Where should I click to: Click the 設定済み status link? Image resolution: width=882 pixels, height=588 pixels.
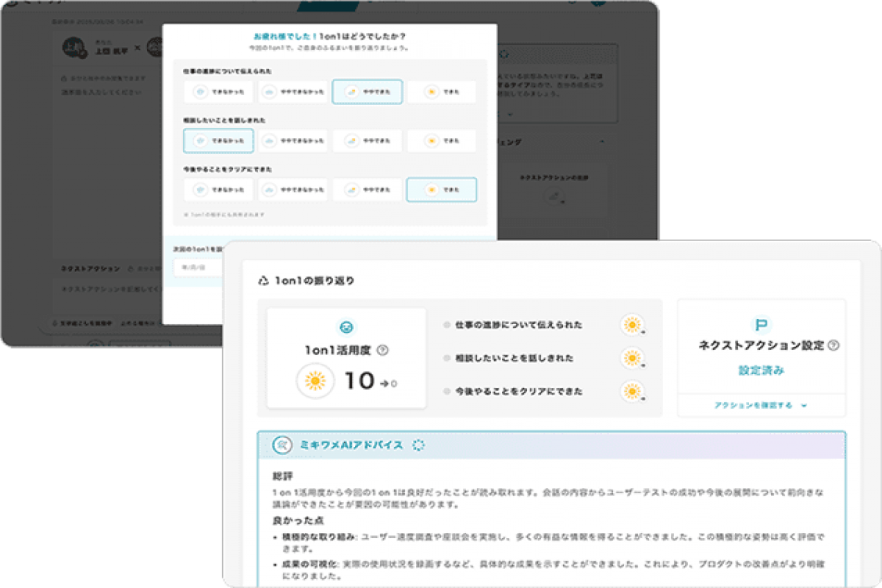tap(761, 370)
